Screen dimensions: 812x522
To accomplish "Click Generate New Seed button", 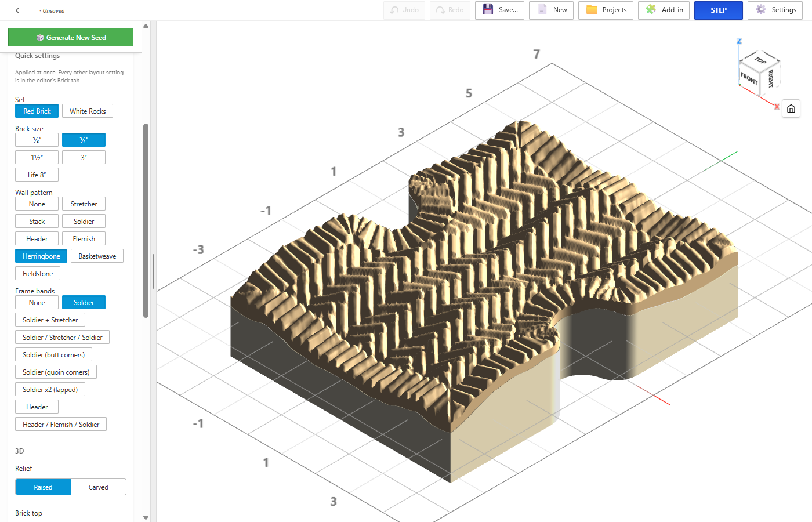I will pyautogui.click(x=71, y=37).
